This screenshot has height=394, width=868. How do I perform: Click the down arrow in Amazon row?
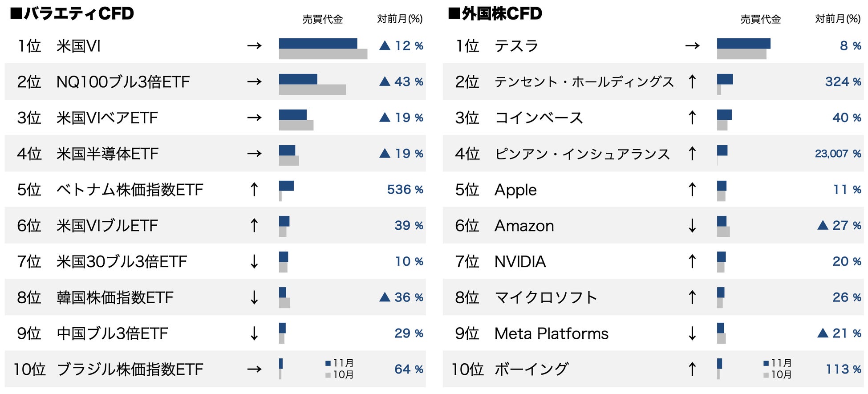[692, 225]
